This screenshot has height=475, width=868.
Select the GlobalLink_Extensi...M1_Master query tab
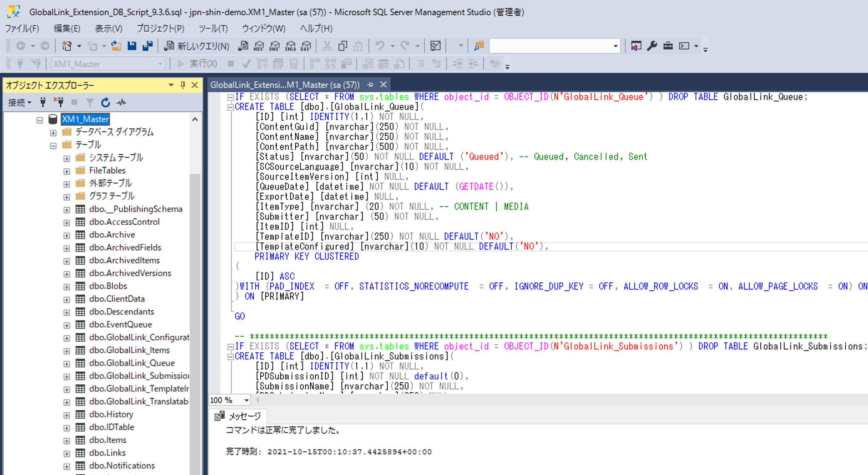(x=285, y=85)
